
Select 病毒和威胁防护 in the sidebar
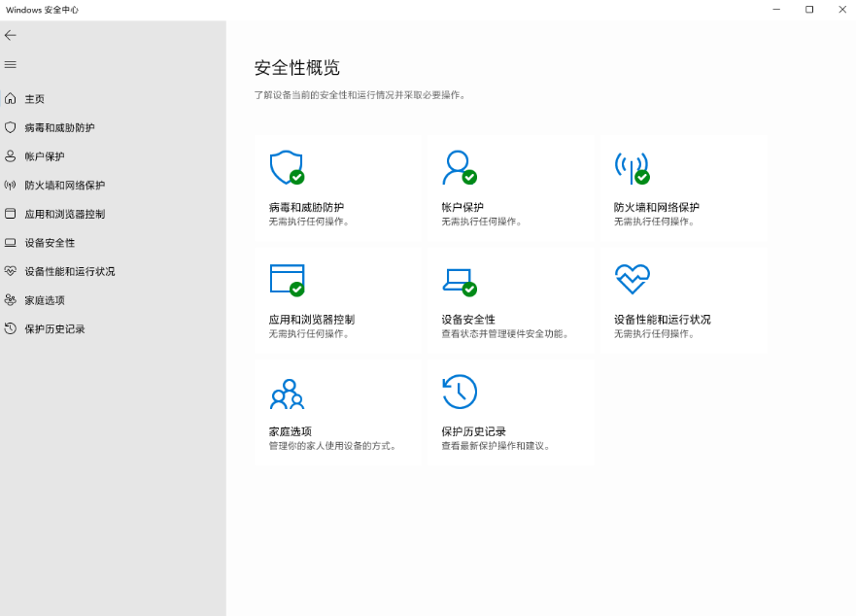[x=58, y=127]
